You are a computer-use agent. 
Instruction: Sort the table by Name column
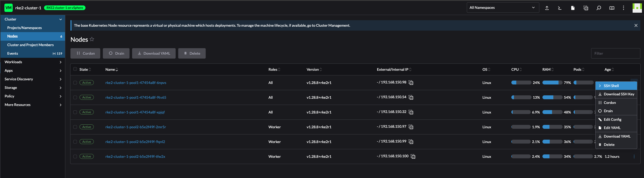(x=112, y=69)
